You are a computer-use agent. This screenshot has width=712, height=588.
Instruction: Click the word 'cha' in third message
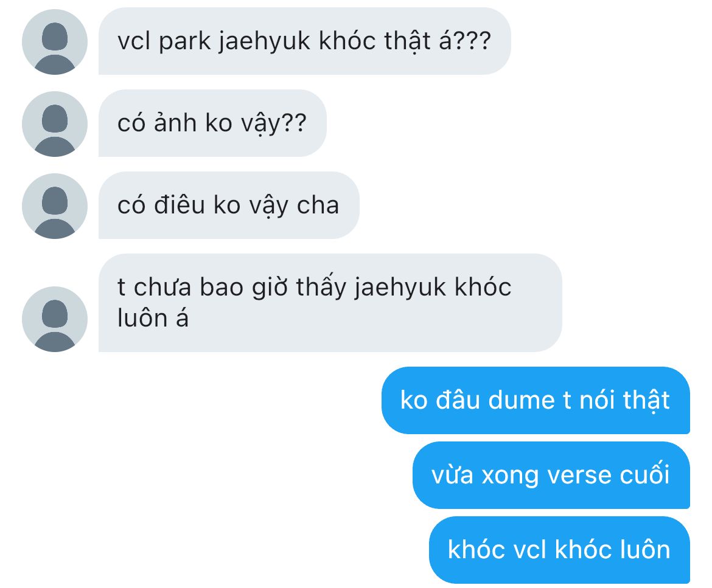(318, 205)
